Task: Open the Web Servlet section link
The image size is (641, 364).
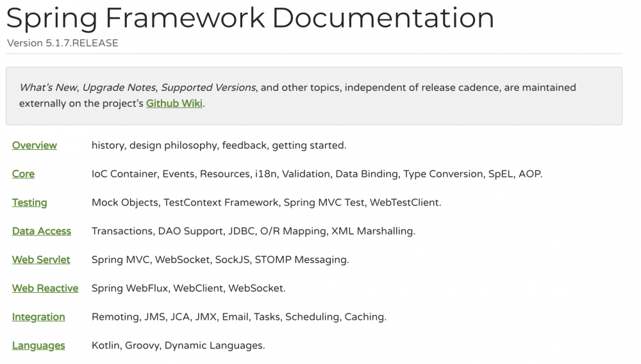Action: pyautogui.click(x=41, y=260)
